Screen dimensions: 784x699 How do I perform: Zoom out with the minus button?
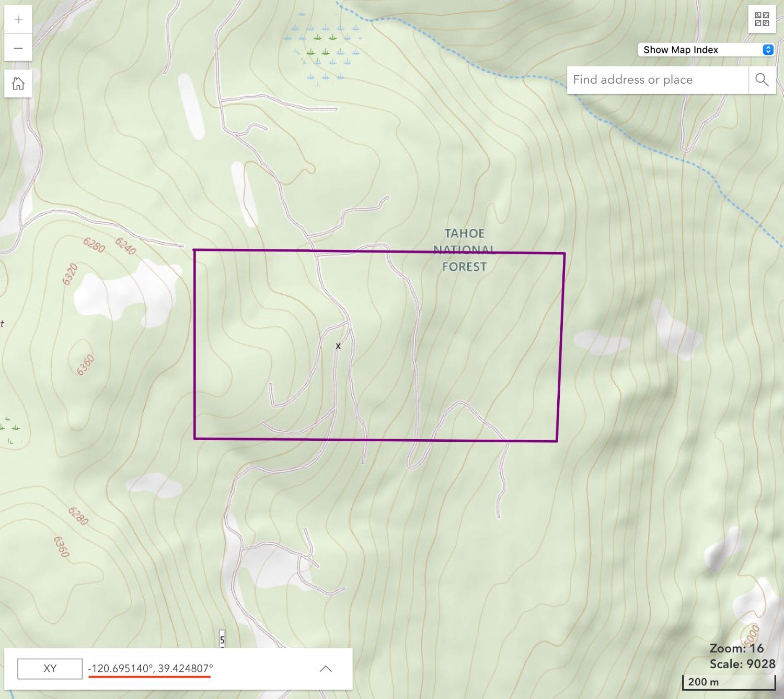(x=18, y=48)
